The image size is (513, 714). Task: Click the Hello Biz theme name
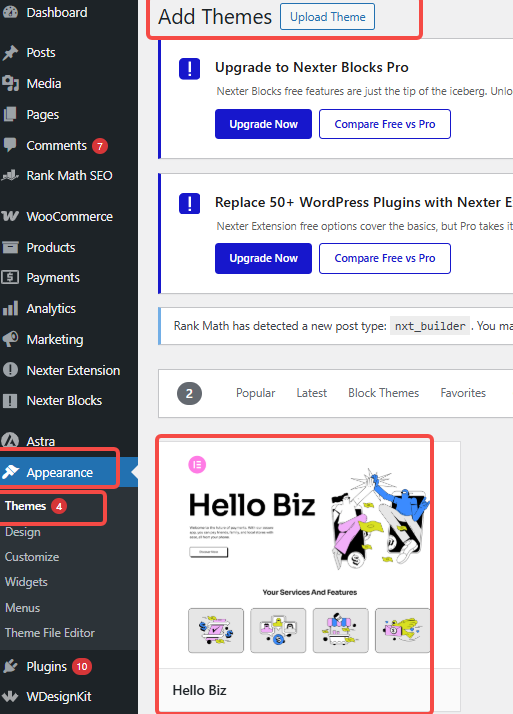click(x=199, y=690)
